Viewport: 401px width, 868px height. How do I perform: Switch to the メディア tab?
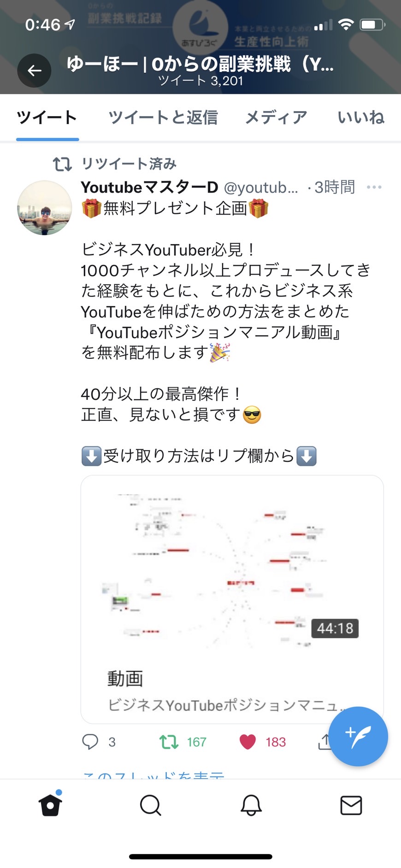coord(276,117)
